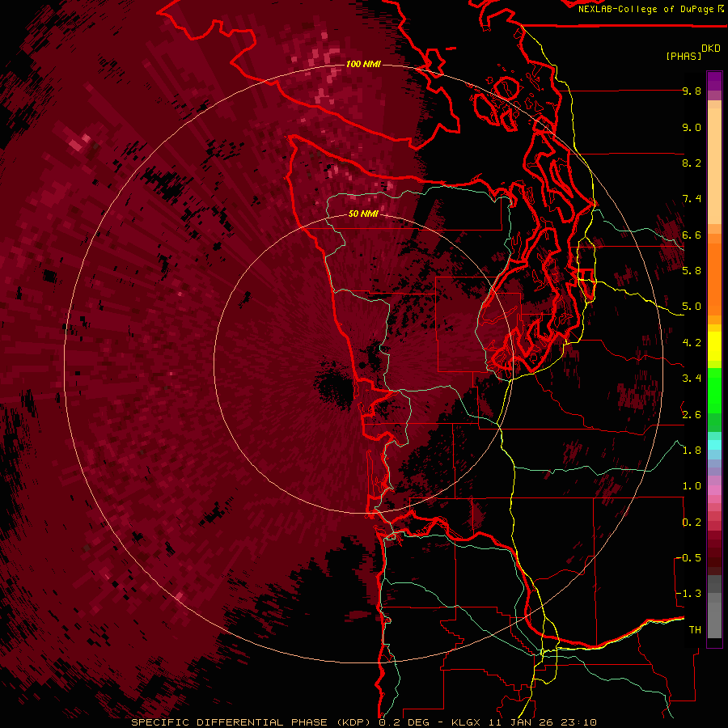The height and width of the screenshot is (728, 728).
Task: Select the 2.6 scale value
Action: [692, 415]
